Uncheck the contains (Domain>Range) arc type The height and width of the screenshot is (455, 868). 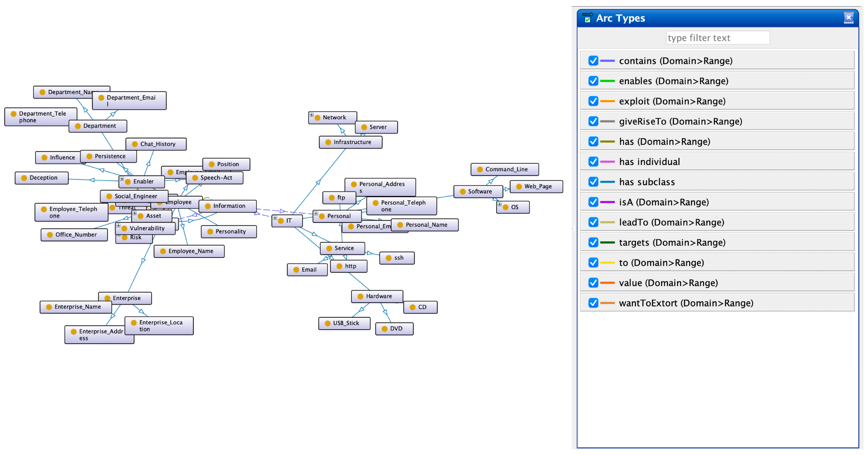[x=593, y=61]
